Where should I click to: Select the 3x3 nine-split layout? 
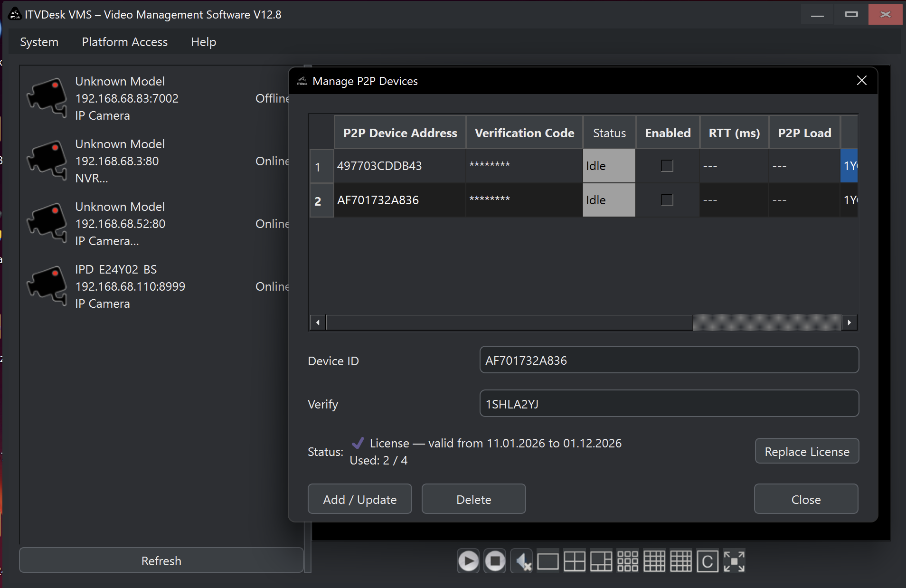coord(627,561)
